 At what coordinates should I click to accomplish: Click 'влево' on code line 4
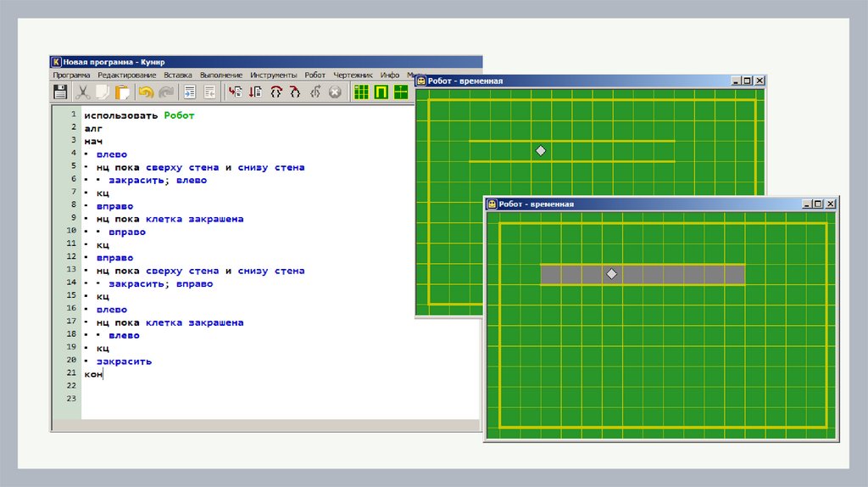(x=112, y=154)
